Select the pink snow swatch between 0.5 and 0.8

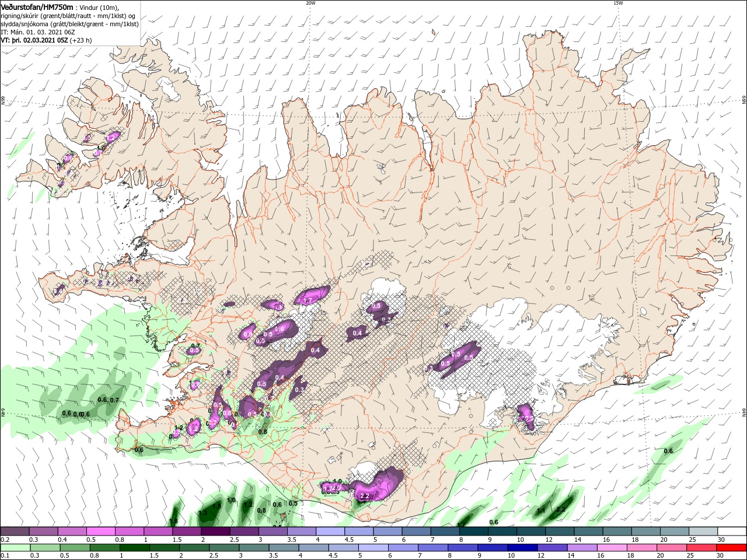pos(101,531)
